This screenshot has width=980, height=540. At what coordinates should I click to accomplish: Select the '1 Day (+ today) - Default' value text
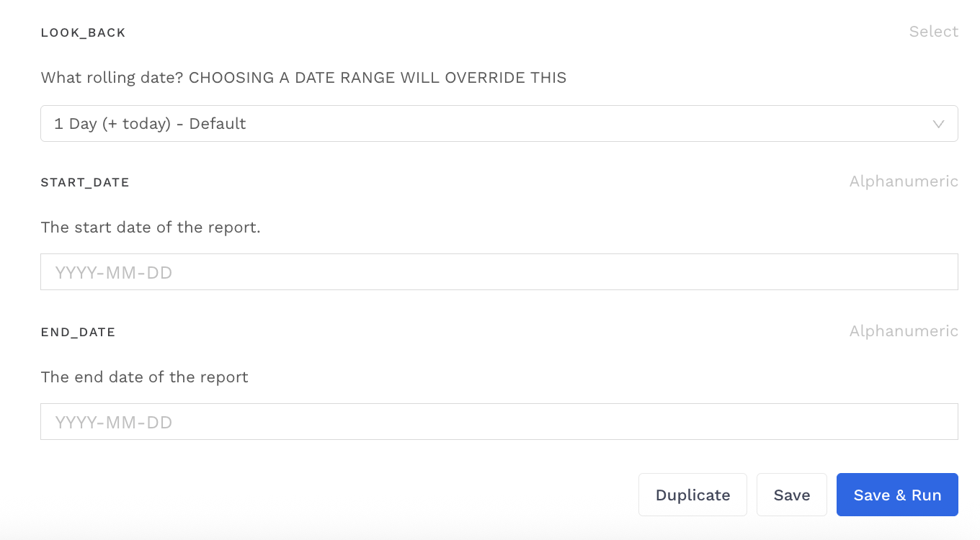tap(150, 124)
